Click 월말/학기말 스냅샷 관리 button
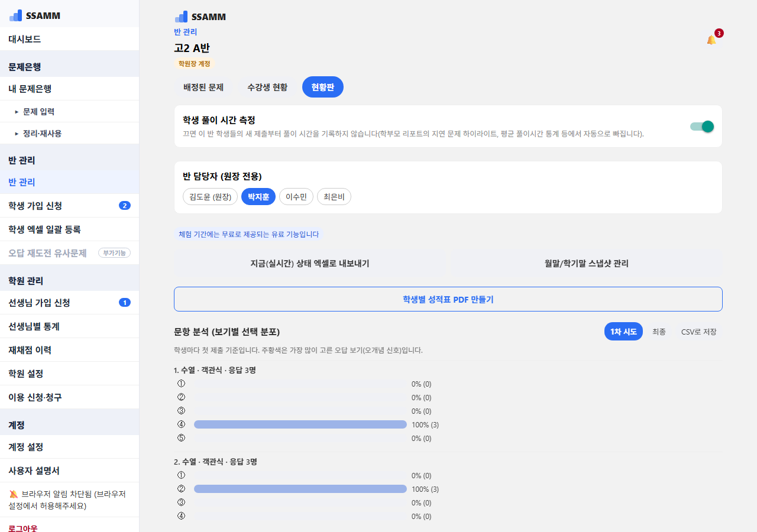This screenshot has height=532, width=757. pyautogui.click(x=587, y=264)
